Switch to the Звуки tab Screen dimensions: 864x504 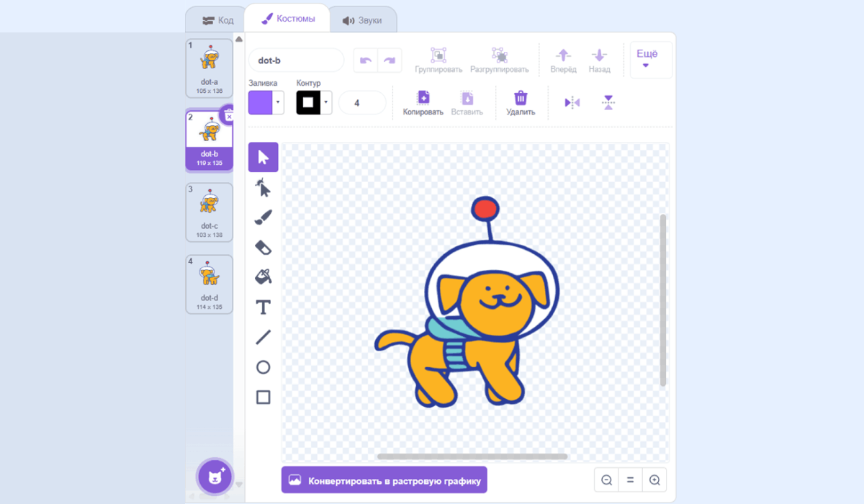362,20
